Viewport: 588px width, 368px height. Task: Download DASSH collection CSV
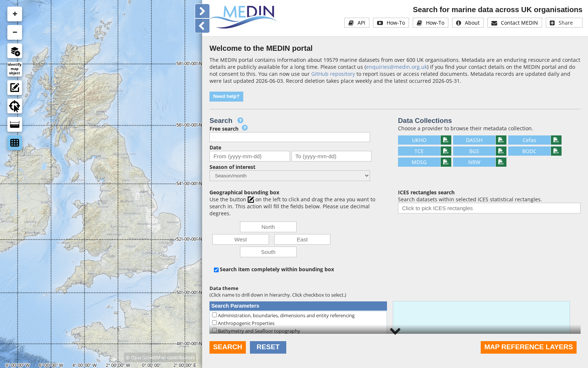(x=501, y=140)
